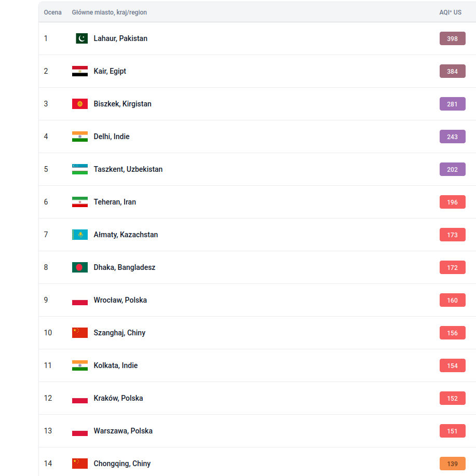
Task: Click the Uzbekistan flag beside Taszkent
Action: tap(80, 169)
